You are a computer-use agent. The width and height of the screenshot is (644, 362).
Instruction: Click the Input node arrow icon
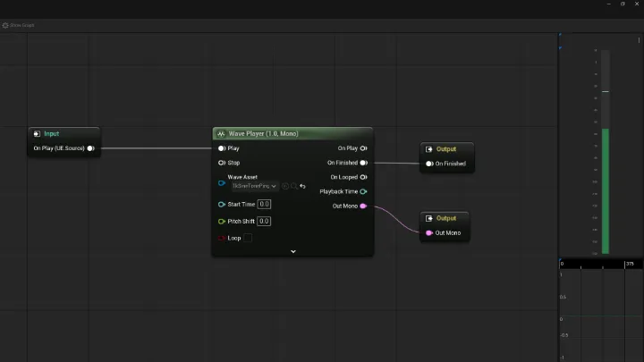point(37,134)
